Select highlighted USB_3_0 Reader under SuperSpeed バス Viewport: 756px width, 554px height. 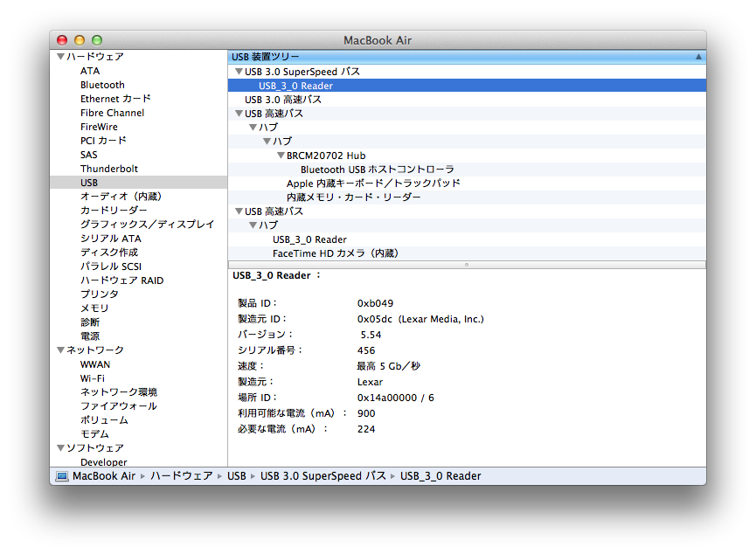467,86
